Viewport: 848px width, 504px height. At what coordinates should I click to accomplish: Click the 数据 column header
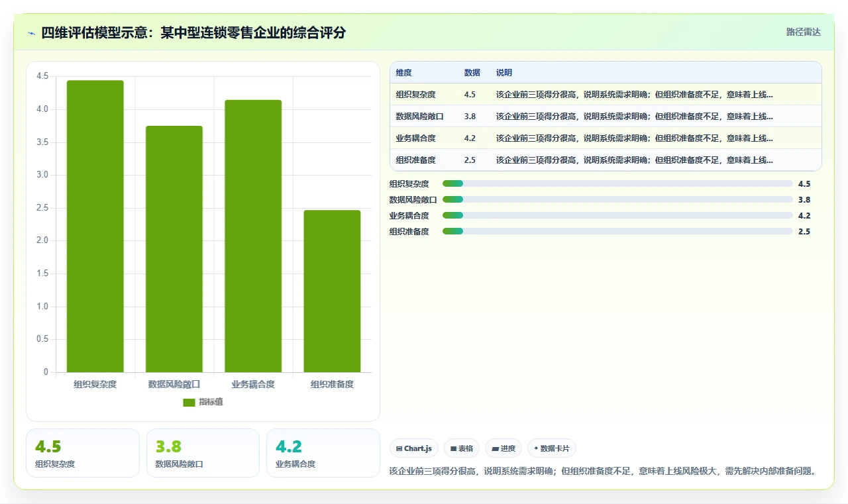tap(472, 73)
